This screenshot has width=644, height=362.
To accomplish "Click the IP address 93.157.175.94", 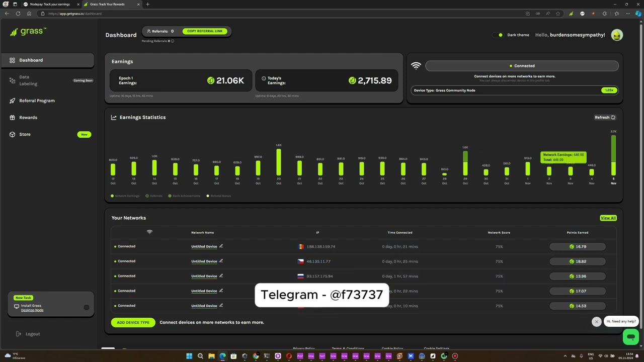I will point(319,277).
